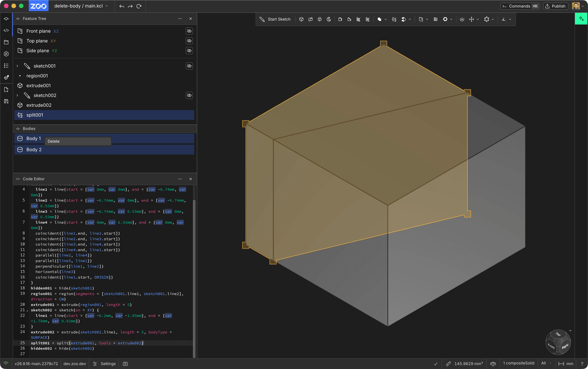Open the code editor sidebar icon

[x=6, y=31]
